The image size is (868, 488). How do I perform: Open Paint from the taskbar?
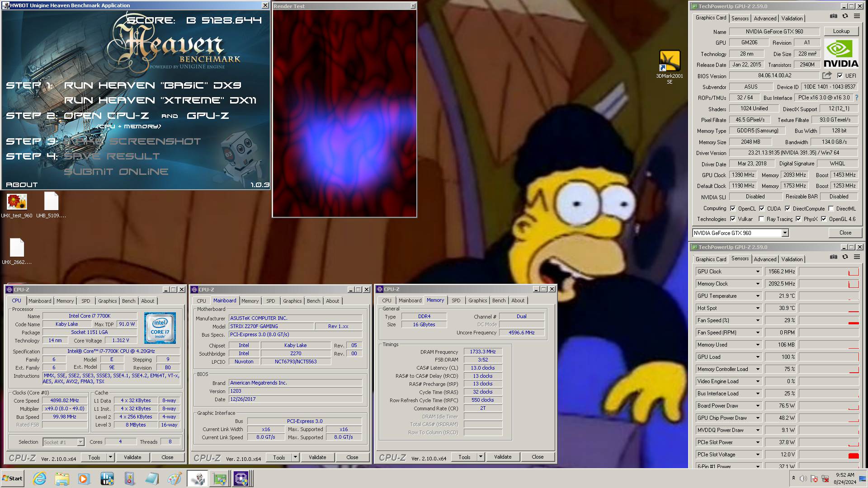click(x=174, y=479)
